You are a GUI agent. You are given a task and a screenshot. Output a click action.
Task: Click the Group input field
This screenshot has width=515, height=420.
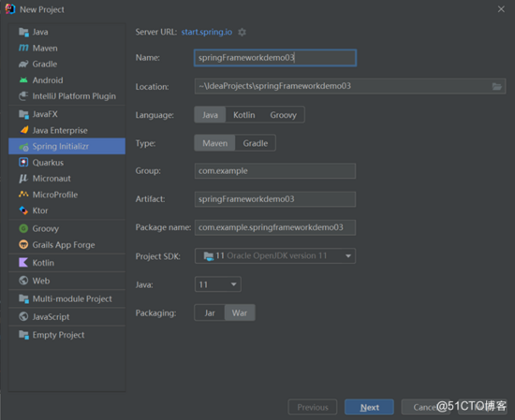275,171
